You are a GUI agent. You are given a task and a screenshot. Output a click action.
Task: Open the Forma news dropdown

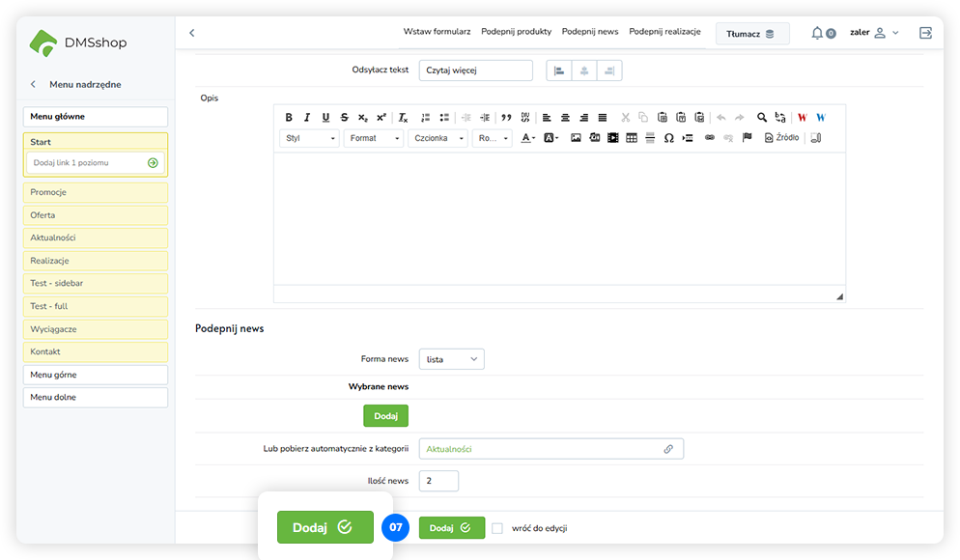pyautogui.click(x=451, y=359)
